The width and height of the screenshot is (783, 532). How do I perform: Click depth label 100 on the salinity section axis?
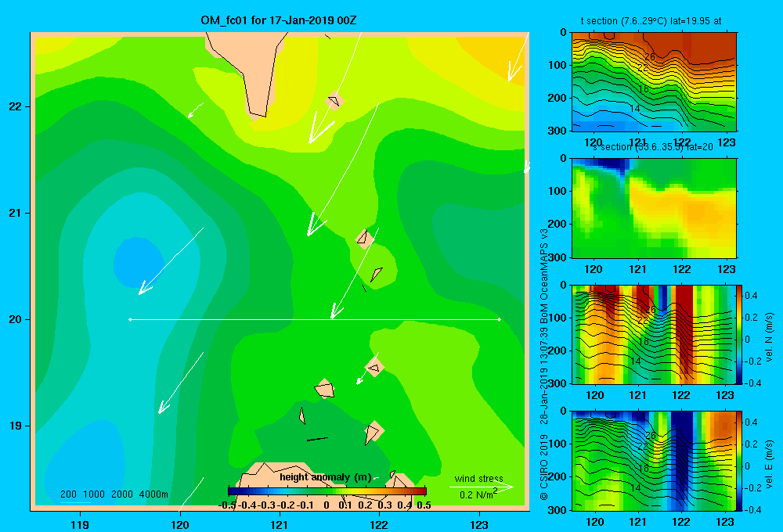point(557,191)
